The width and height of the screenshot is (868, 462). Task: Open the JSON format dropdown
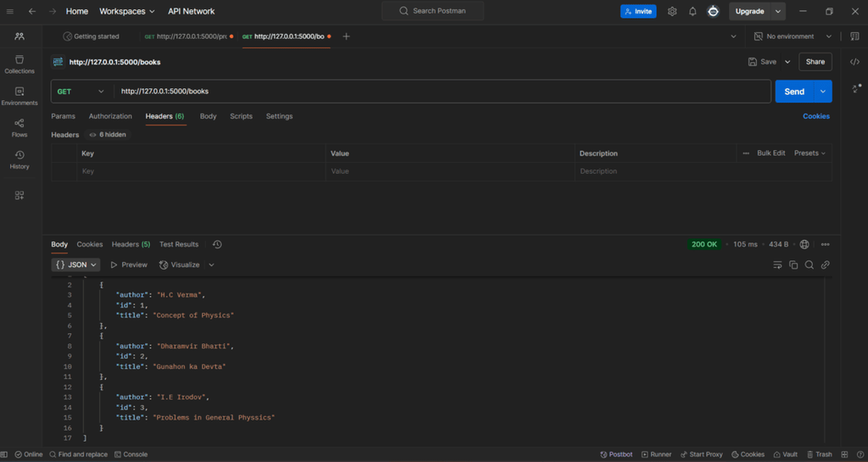pos(76,265)
